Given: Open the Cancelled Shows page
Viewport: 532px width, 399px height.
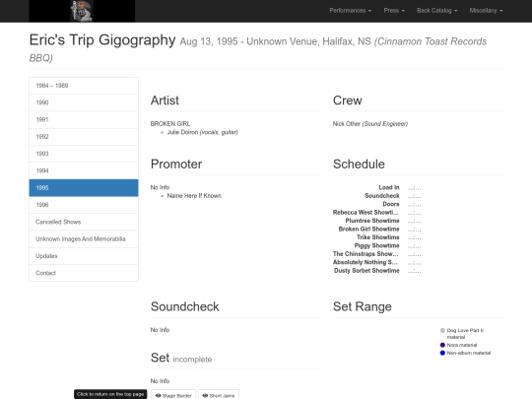Looking at the screenshot, I should 84,222.
